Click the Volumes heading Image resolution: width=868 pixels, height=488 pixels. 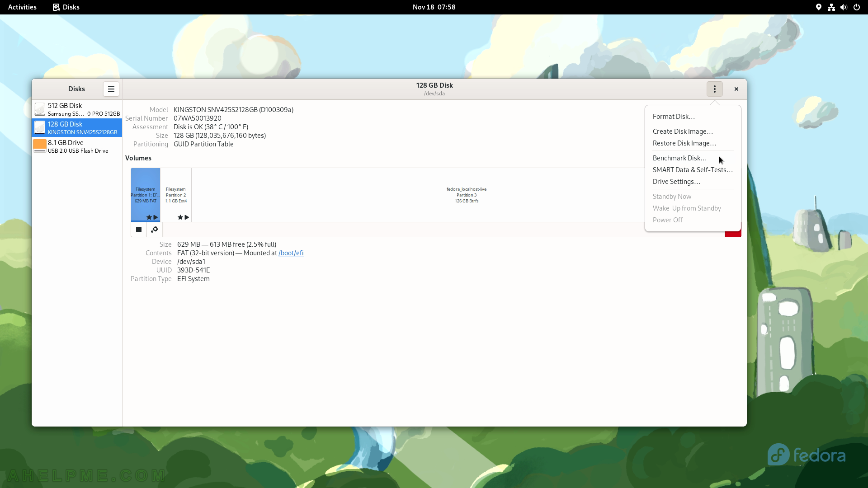pyautogui.click(x=138, y=158)
